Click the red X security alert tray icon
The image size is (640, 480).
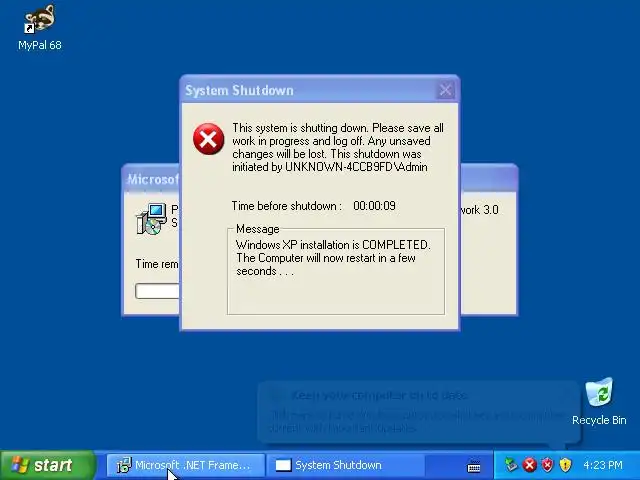pyautogui.click(x=529, y=465)
